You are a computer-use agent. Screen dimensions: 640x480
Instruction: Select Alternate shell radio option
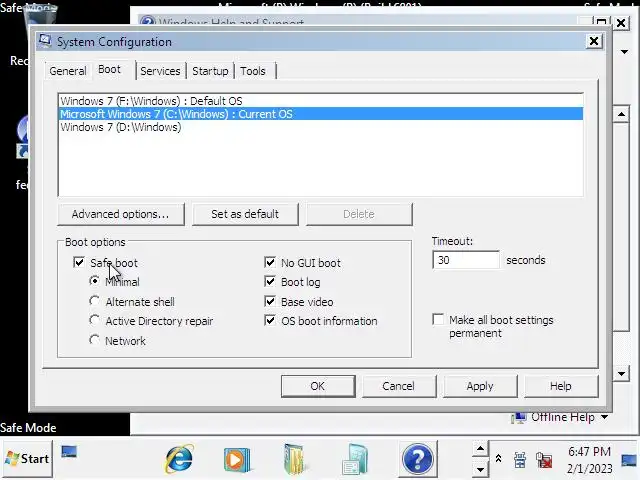tap(94, 301)
